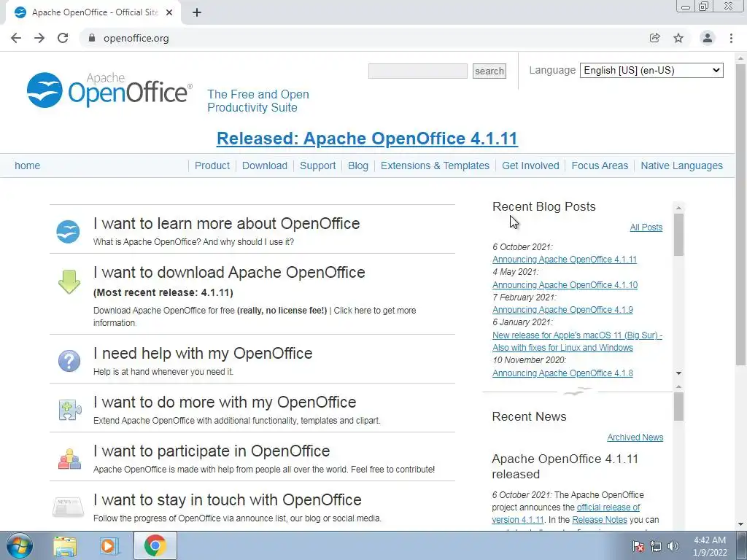Click the people icon beside participate
The width and height of the screenshot is (747, 560).
[69, 459]
